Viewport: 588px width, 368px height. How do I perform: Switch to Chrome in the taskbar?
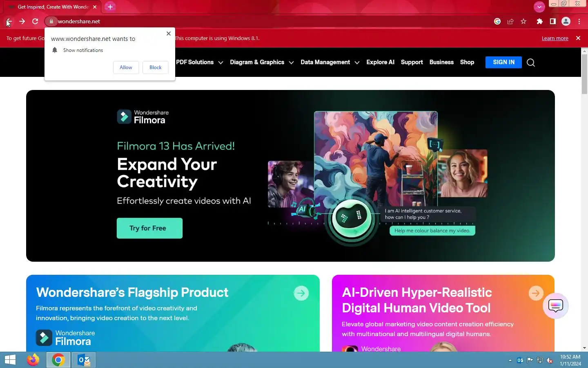(x=58, y=360)
